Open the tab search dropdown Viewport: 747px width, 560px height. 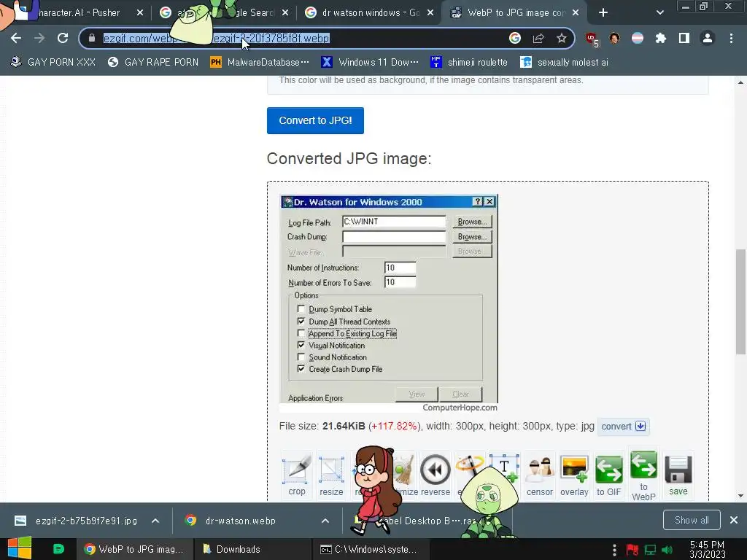(659, 13)
